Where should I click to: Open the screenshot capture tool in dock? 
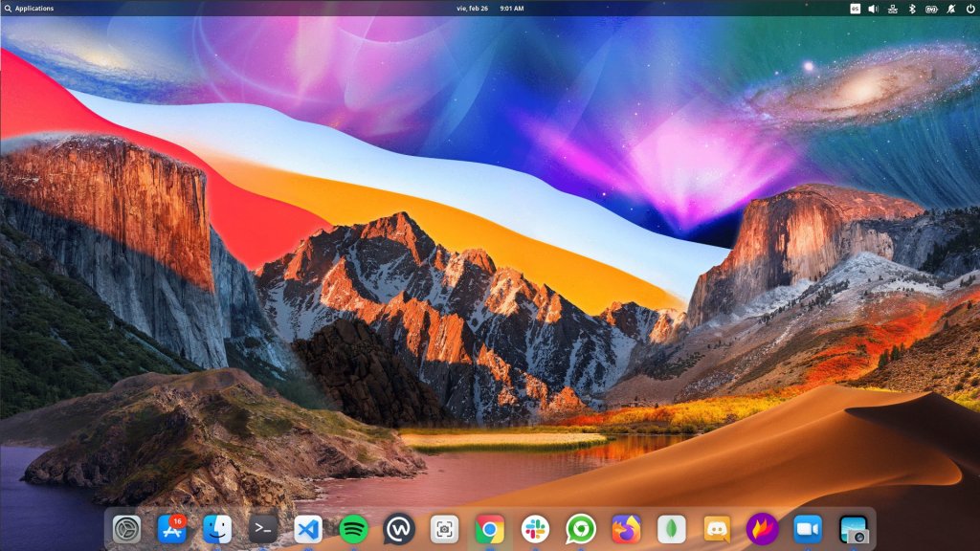point(444,529)
